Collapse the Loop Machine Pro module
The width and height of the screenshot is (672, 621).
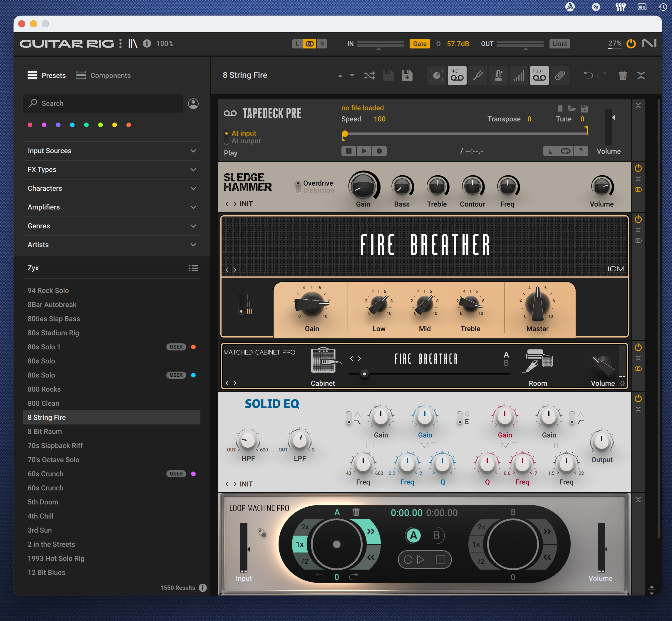[x=638, y=500]
